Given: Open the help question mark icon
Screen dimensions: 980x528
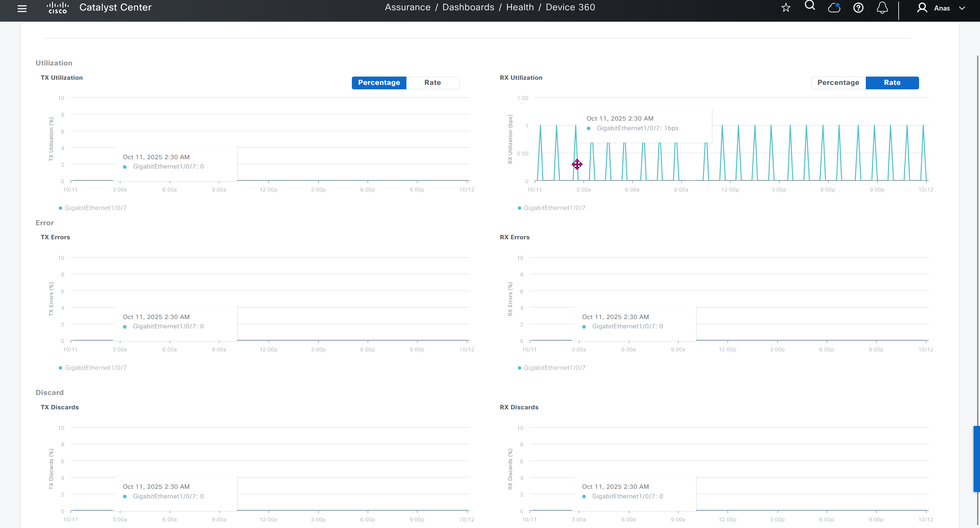Looking at the screenshot, I should (x=858, y=8).
